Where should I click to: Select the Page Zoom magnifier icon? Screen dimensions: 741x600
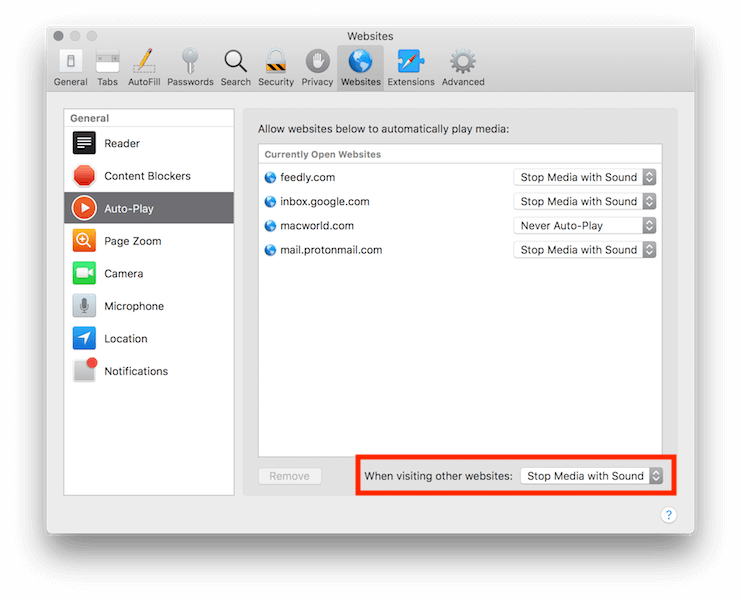[84, 241]
